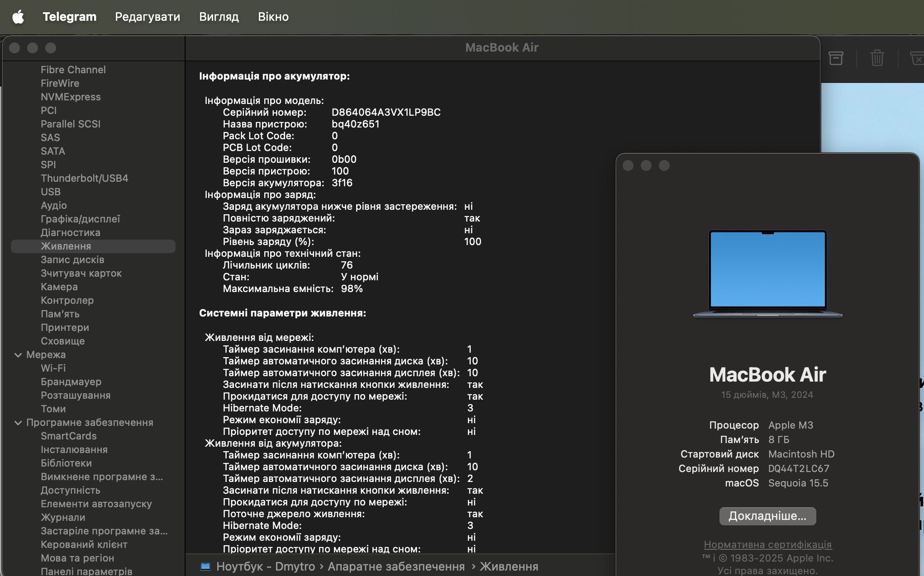This screenshot has width=924, height=576.
Task: Select Діагностика in the sidebar
Action: [71, 232]
